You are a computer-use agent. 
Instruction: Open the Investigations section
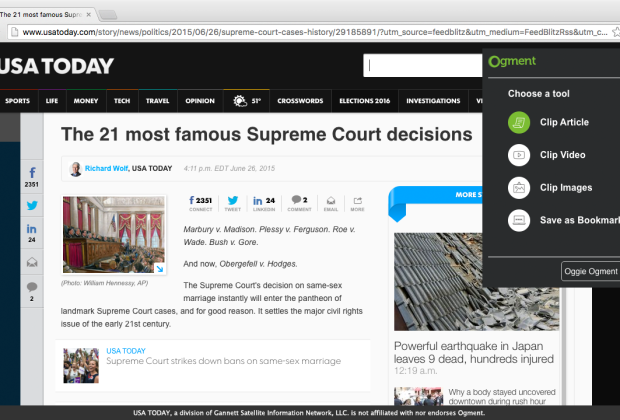click(x=433, y=101)
